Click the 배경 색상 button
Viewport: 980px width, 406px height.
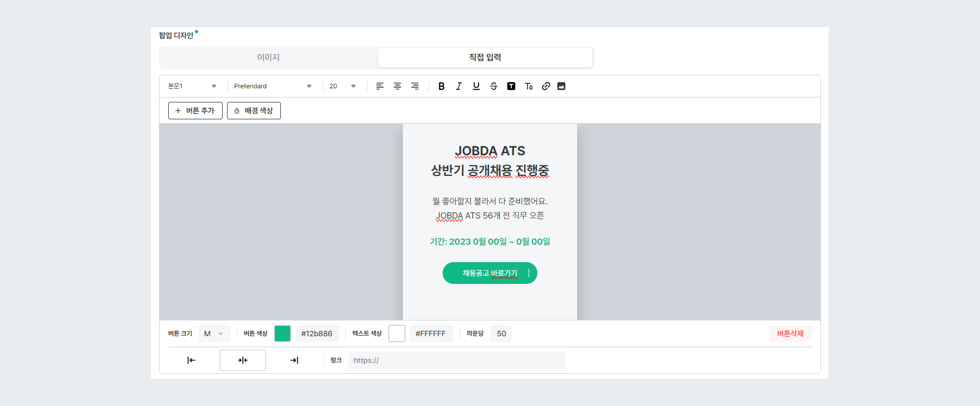click(254, 111)
